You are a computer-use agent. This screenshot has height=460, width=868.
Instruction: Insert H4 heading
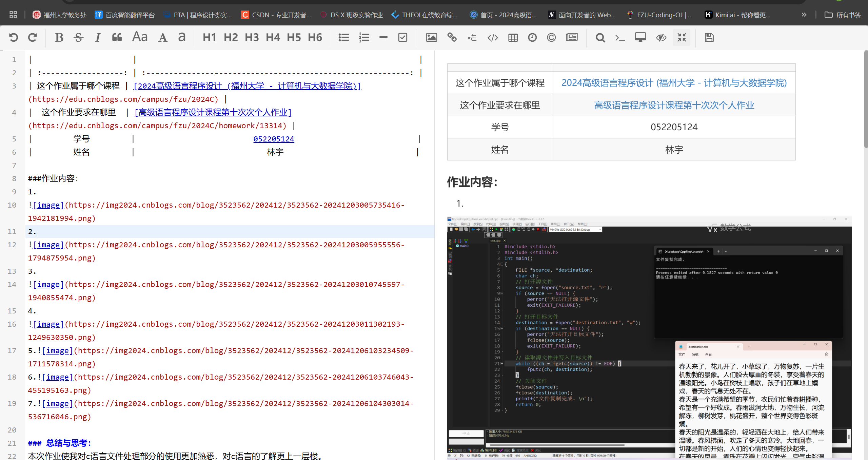pos(273,37)
